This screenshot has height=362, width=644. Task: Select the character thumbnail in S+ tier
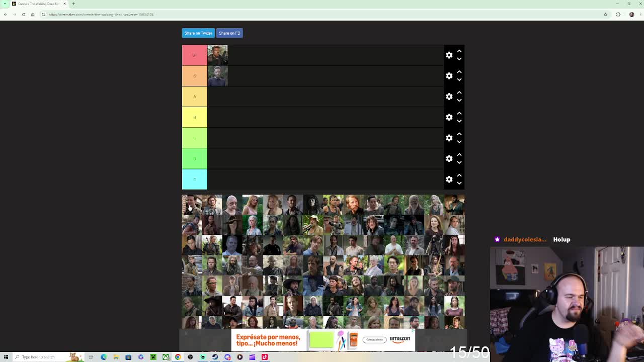point(217,55)
